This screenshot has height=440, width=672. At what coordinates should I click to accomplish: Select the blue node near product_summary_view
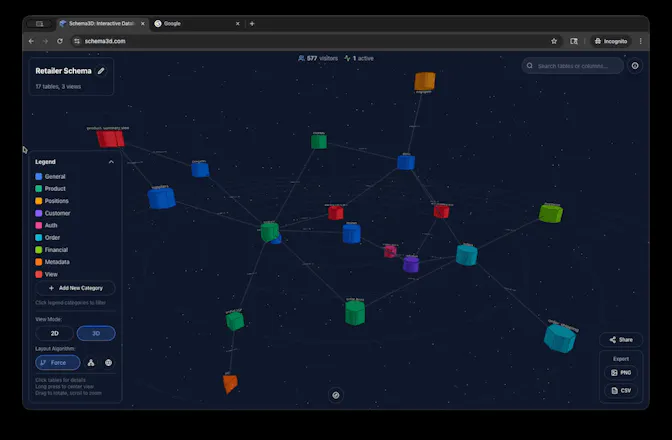click(200, 170)
